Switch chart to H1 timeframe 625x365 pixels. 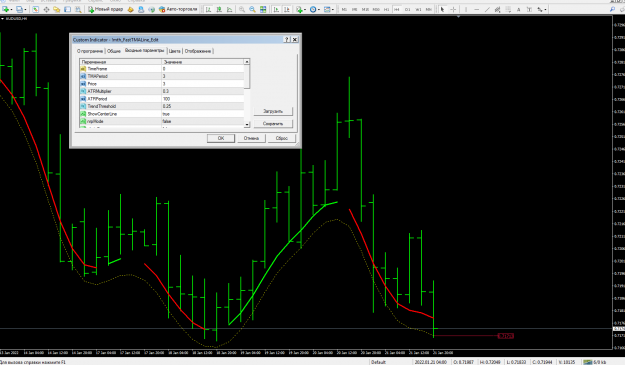pyautogui.click(x=386, y=9)
